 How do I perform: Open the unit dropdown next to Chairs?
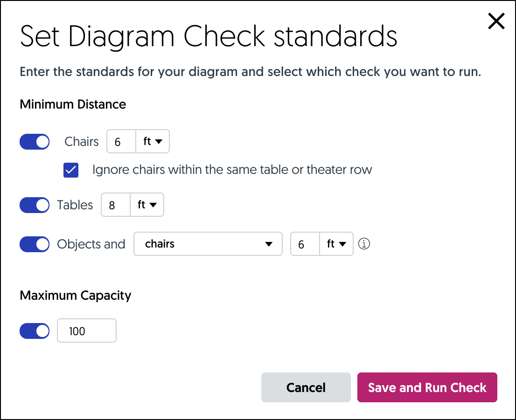[153, 141]
